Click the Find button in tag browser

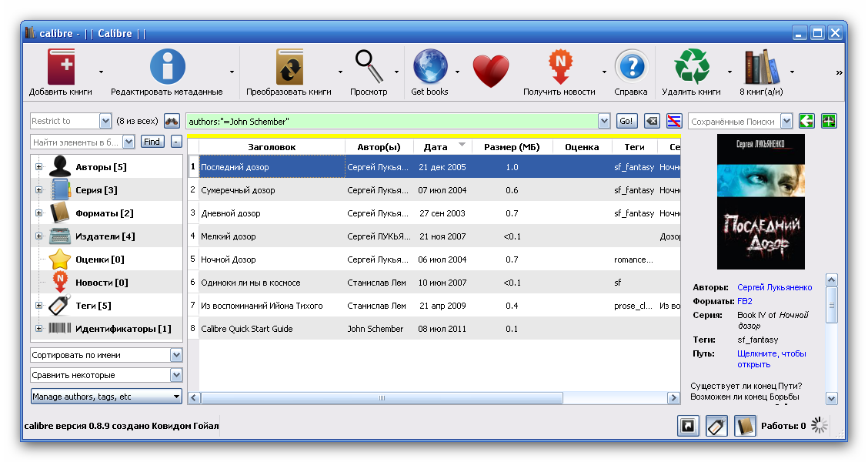click(152, 142)
